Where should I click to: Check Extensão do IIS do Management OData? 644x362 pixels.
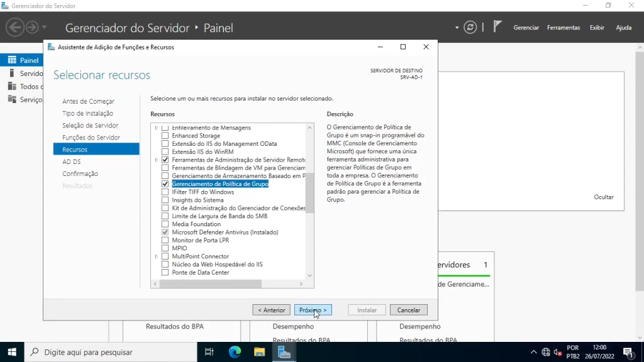(x=165, y=144)
